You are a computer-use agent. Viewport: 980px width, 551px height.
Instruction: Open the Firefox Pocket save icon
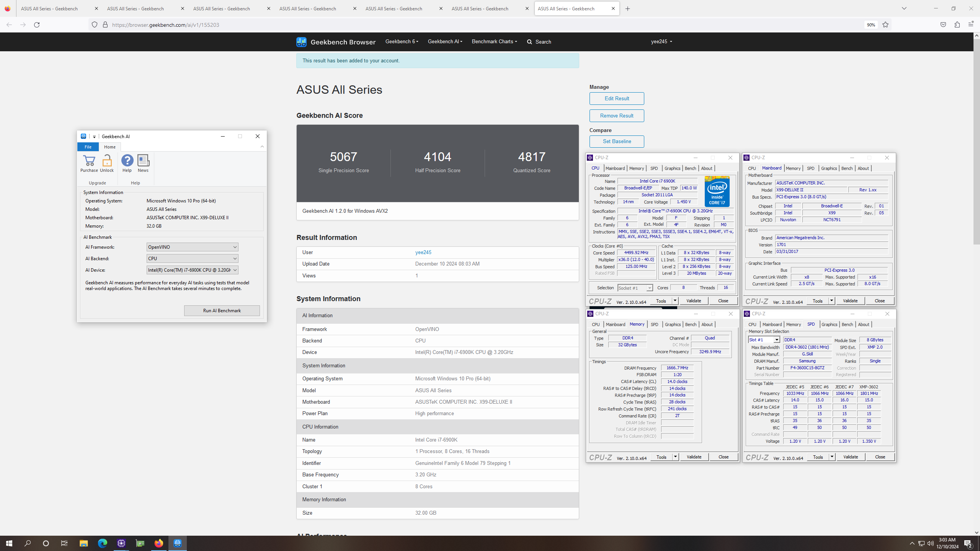[x=943, y=25]
